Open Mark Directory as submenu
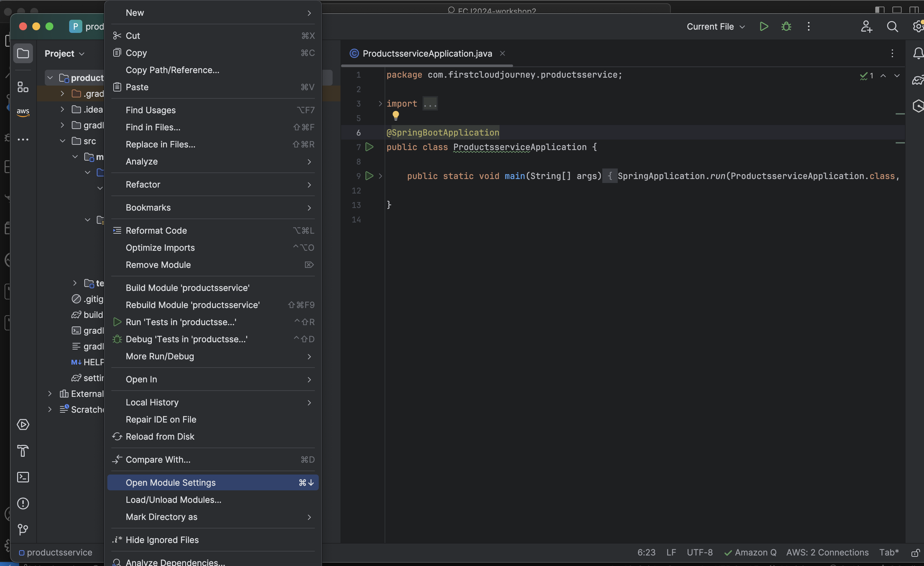 pos(213,517)
